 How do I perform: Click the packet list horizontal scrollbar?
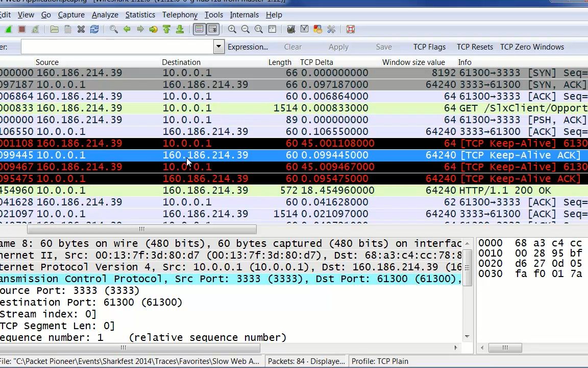(142, 229)
